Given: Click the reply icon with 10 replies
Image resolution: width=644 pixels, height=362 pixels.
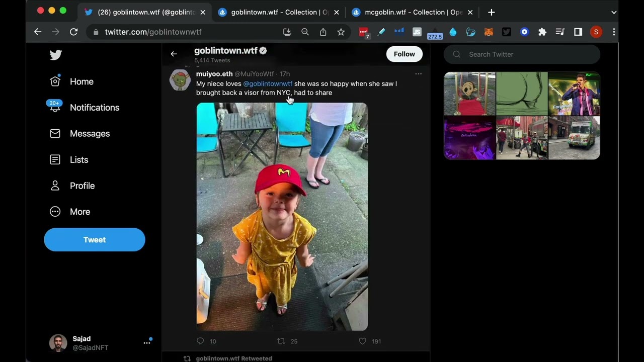Looking at the screenshot, I should point(200,341).
